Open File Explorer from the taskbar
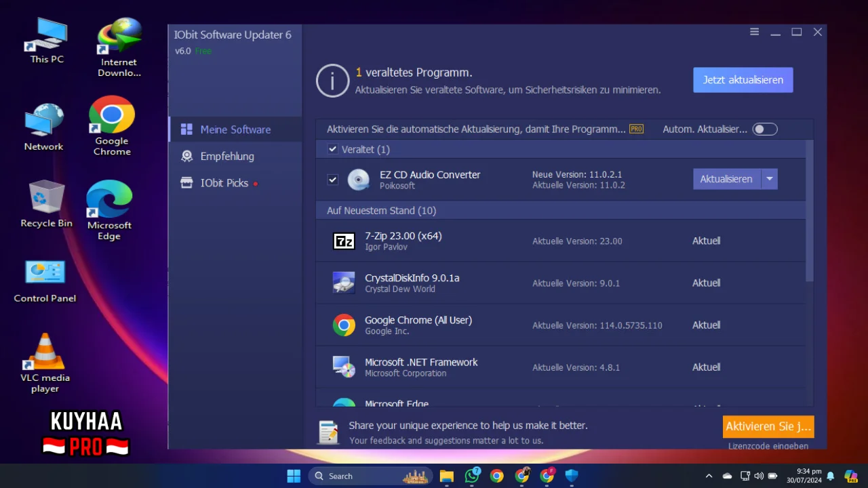 point(446,476)
